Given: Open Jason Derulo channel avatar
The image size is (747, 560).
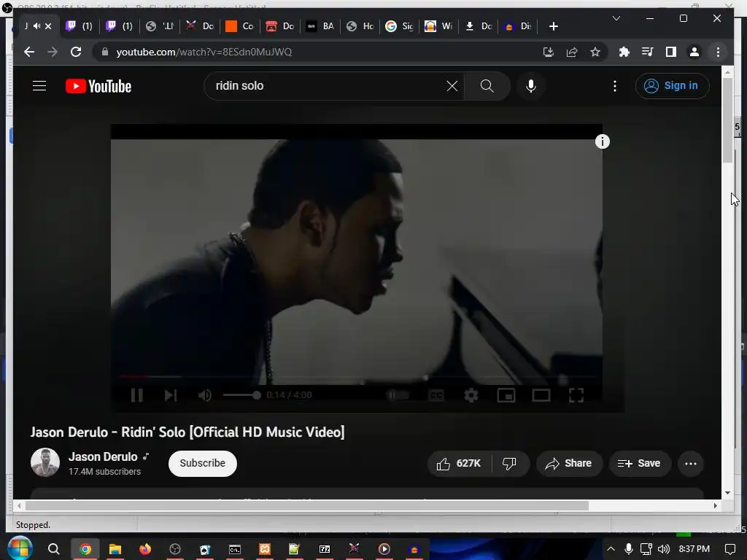Looking at the screenshot, I should [x=45, y=462].
